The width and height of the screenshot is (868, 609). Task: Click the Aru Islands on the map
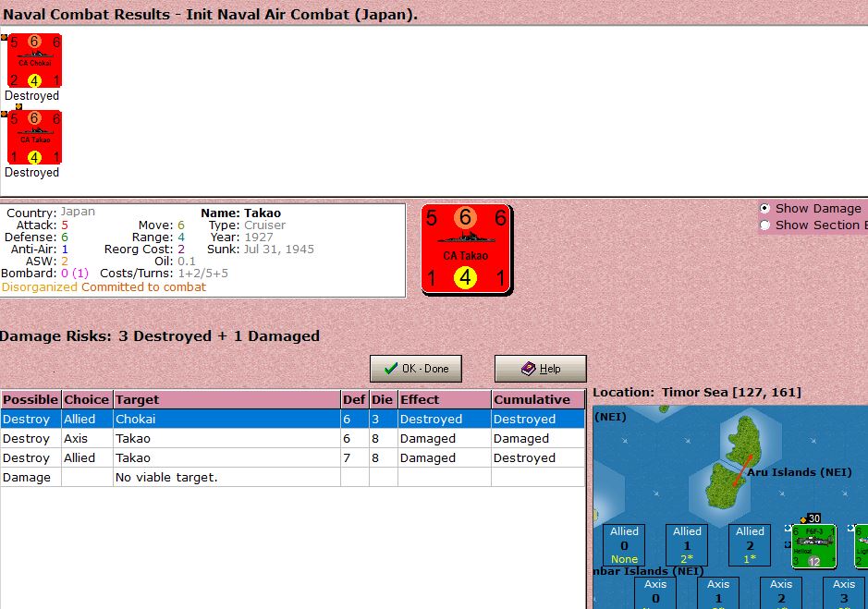coord(733,462)
